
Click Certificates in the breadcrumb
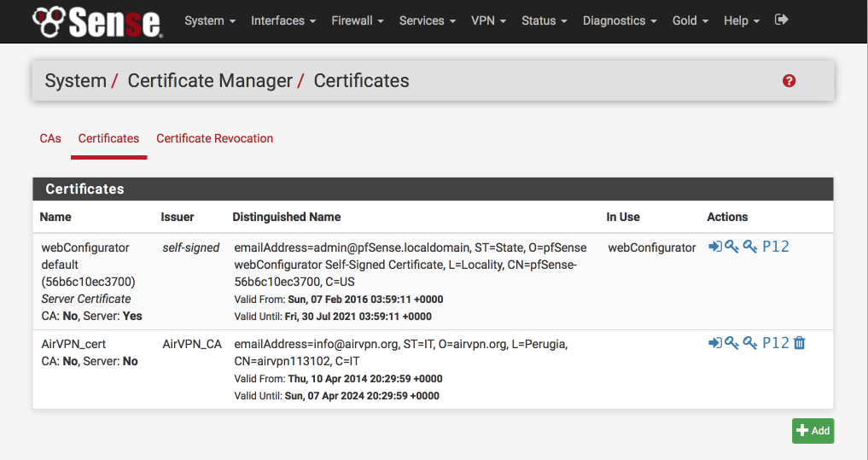pos(362,81)
